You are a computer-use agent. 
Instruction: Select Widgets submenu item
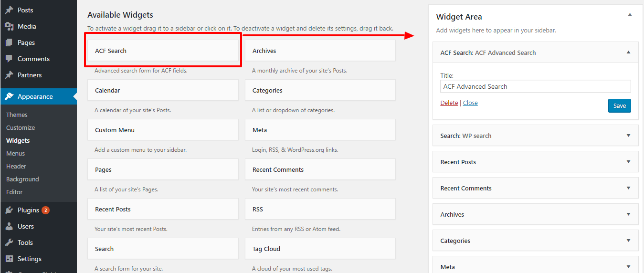18,140
